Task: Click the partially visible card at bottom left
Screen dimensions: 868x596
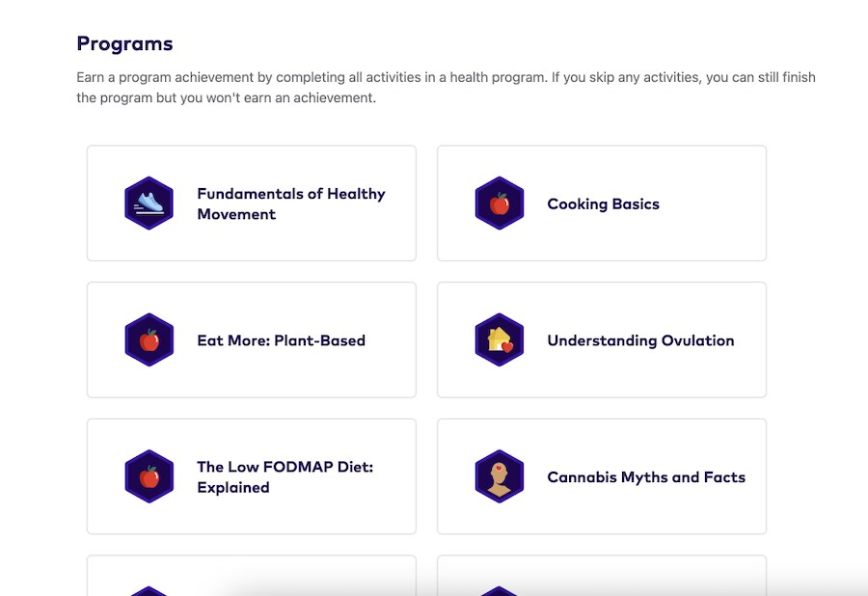Action: point(251,579)
